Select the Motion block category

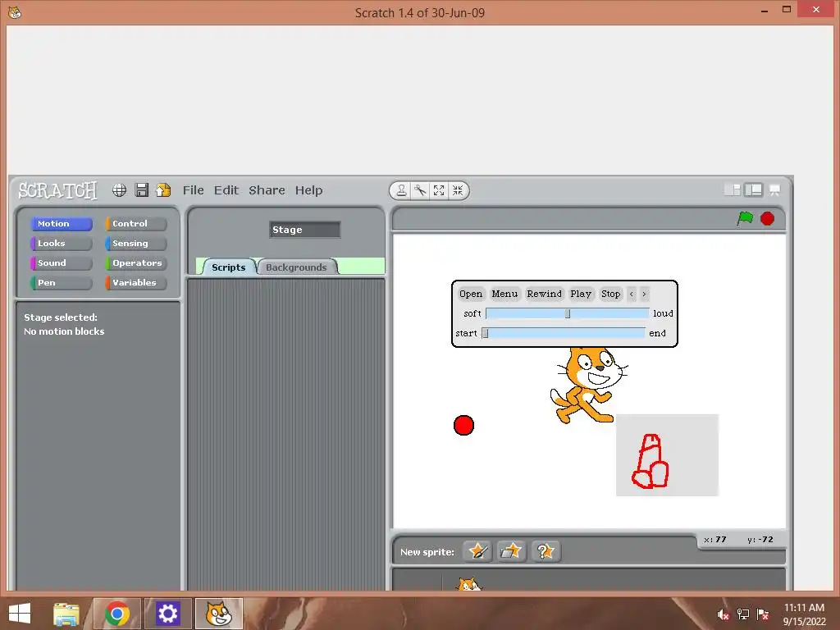click(x=62, y=223)
